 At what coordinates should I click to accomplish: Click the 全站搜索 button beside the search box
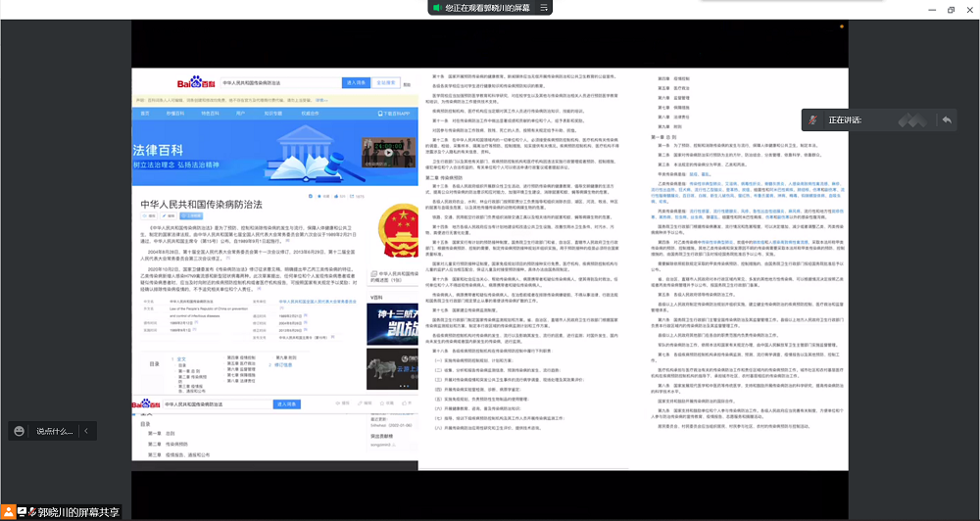click(381, 83)
